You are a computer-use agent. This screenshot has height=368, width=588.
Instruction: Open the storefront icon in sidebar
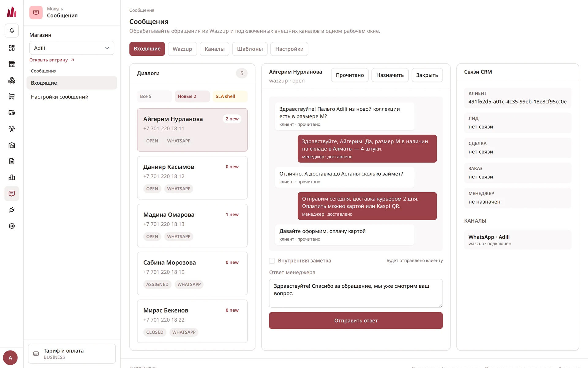click(x=12, y=64)
